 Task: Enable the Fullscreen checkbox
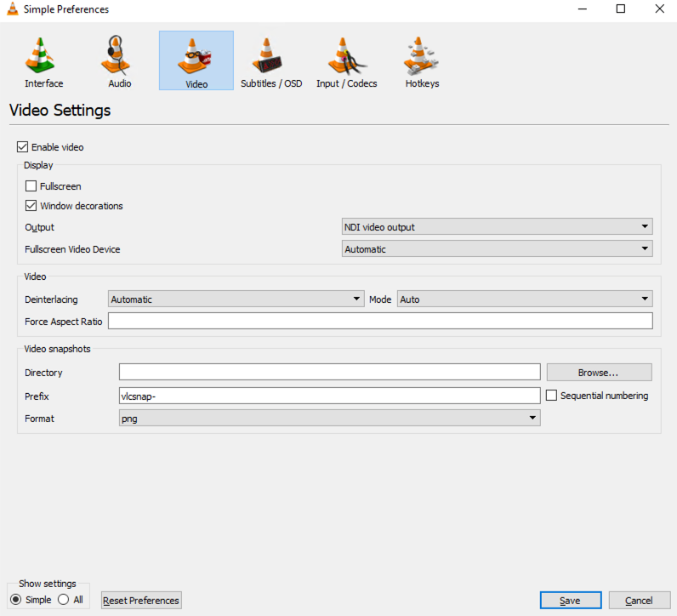(x=31, y=185)
